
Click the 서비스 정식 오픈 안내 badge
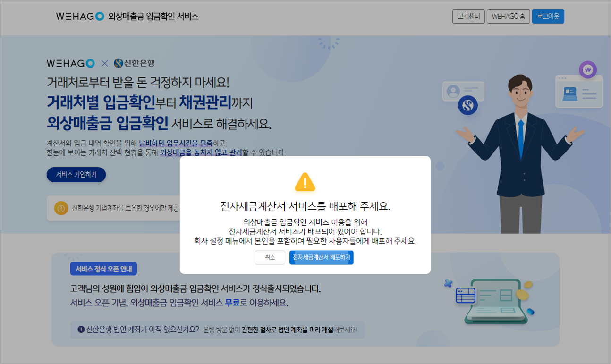click(x=103, y=269)
